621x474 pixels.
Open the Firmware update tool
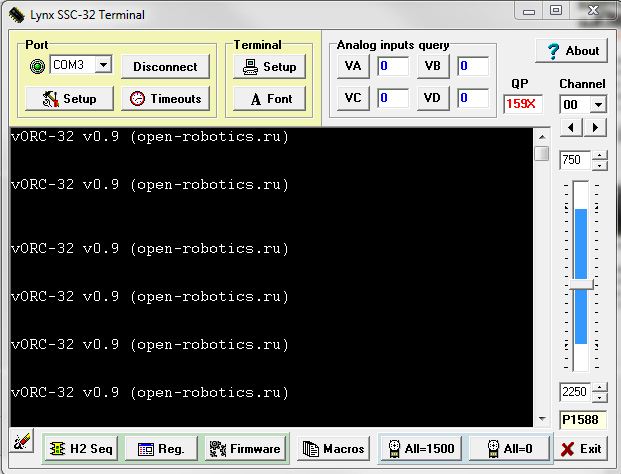[245, 449]
